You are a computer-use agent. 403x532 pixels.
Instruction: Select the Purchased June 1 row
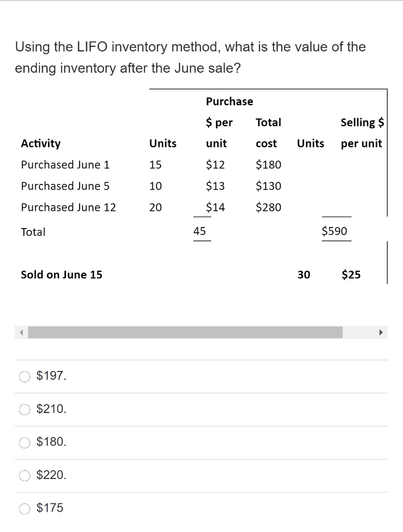(65, 165)
